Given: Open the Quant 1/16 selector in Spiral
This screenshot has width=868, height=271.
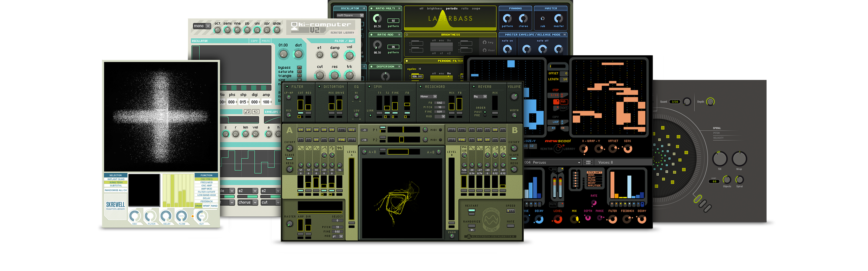Looking at the screenshot, I should coord(675,102).
